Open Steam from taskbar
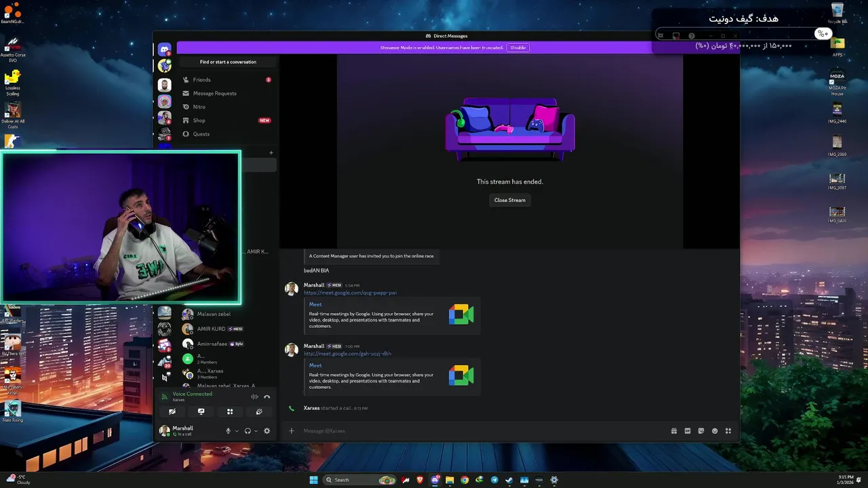 pyautogui.click(x=509, y=480)
